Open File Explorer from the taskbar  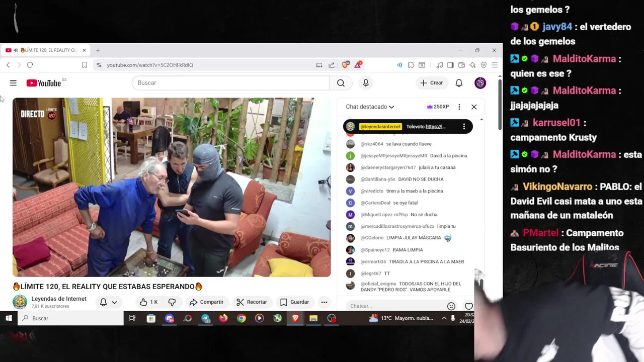click(313, 318)
